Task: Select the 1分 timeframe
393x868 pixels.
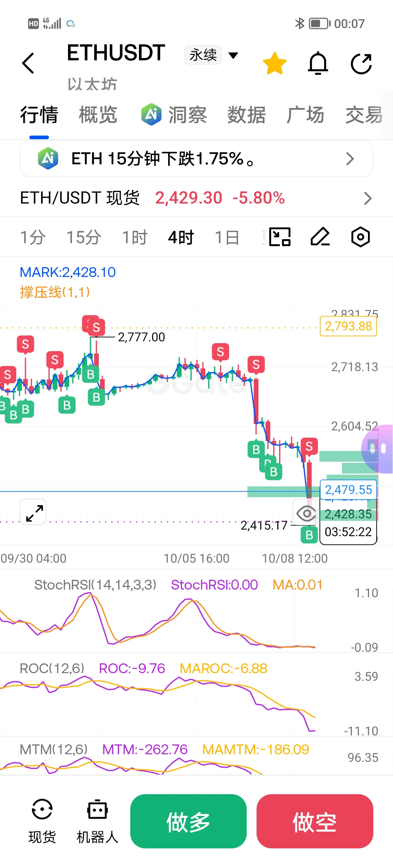Action: tap(33, 237)
